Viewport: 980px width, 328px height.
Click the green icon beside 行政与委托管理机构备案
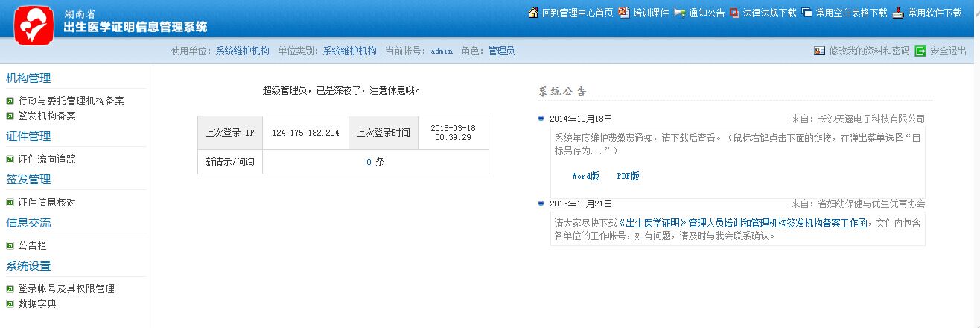tap(10, 101)
